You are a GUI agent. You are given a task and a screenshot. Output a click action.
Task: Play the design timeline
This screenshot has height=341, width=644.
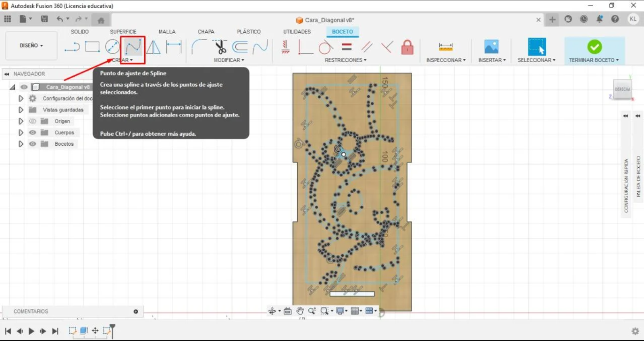point(31,331)
